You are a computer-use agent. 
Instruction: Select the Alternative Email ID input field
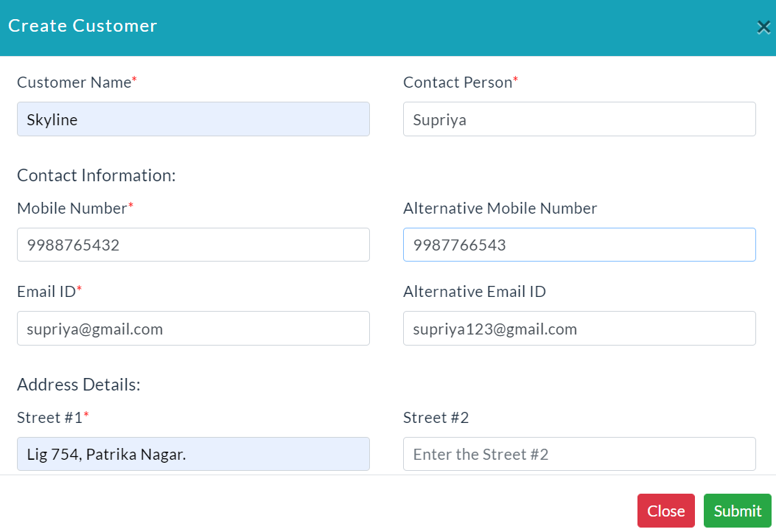coord(579,328)
